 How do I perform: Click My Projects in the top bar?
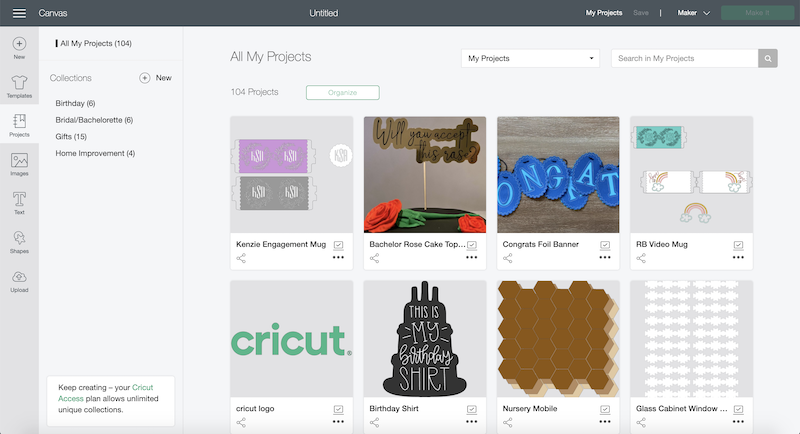tap(604, 13)
